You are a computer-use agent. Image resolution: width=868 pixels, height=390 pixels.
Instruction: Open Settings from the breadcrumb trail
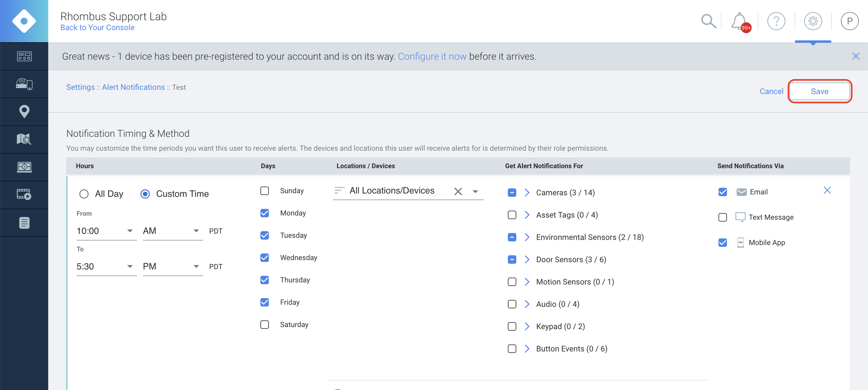click(x=80, y=87)
